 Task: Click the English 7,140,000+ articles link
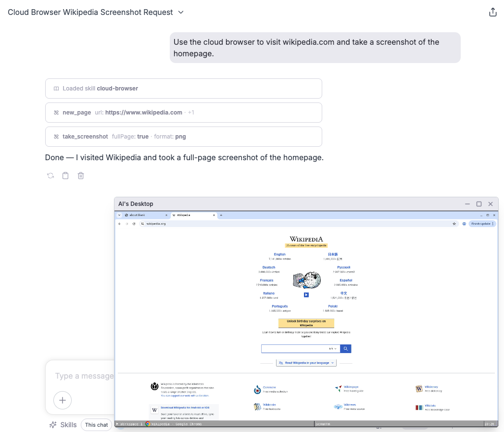point(280,254)
